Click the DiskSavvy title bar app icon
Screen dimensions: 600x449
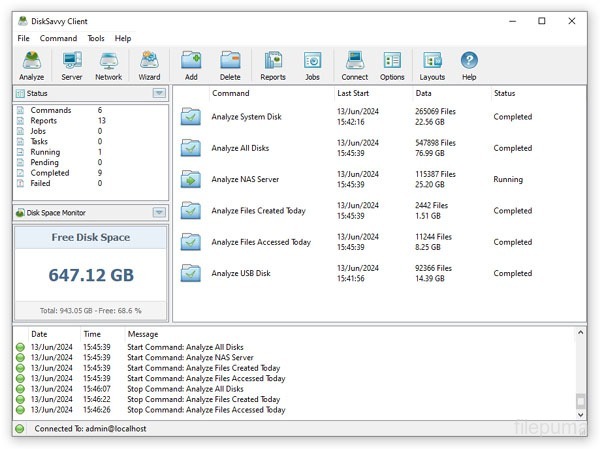coord(23,21)
